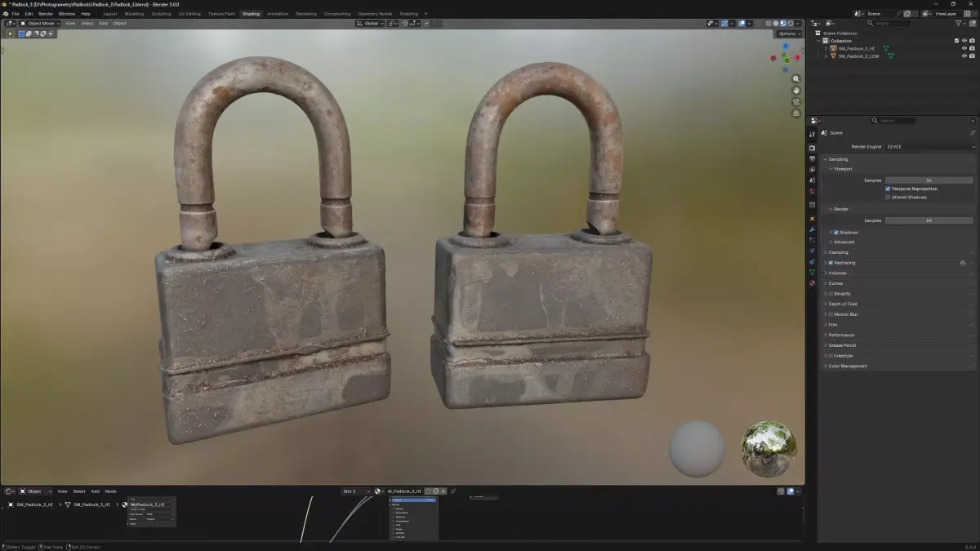Screen dimensions: 980x551
Task: Click the Raytracing preset icon
Action: point(963,263)
